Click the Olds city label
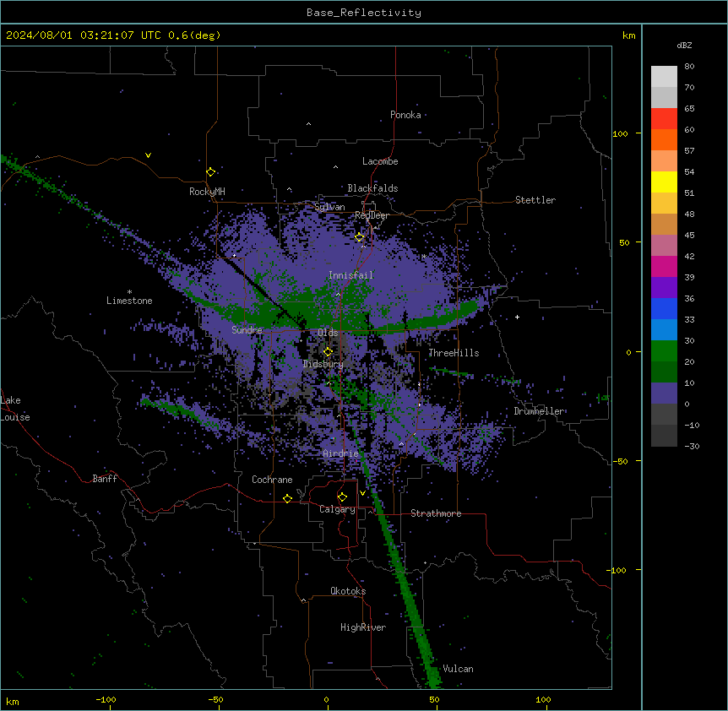This screenshot has width=728, height=711. (328, 333)
